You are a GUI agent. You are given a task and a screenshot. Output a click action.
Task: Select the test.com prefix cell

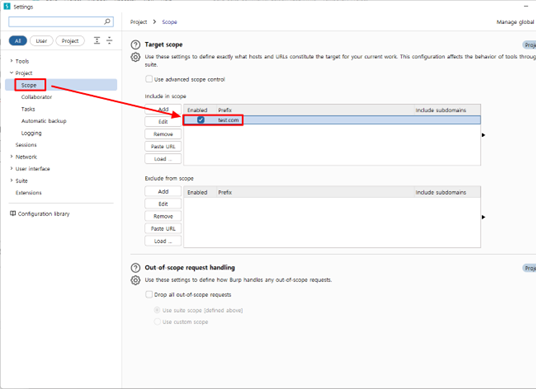[315, 120]
